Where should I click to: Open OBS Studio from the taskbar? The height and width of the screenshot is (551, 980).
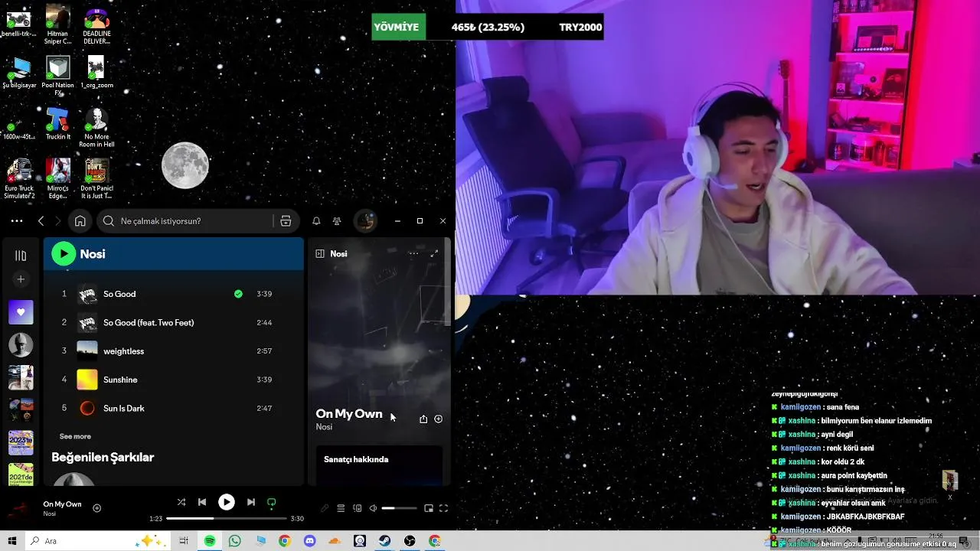(410, 541)
